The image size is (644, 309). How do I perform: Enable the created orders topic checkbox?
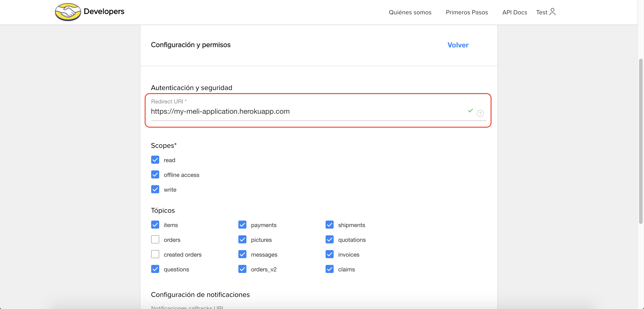(155, 254)
